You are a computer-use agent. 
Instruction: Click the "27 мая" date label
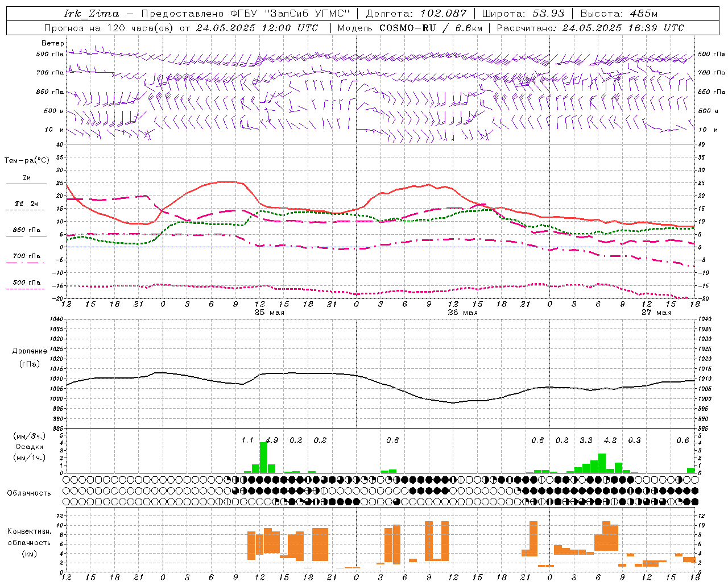(x=656, y=313)
